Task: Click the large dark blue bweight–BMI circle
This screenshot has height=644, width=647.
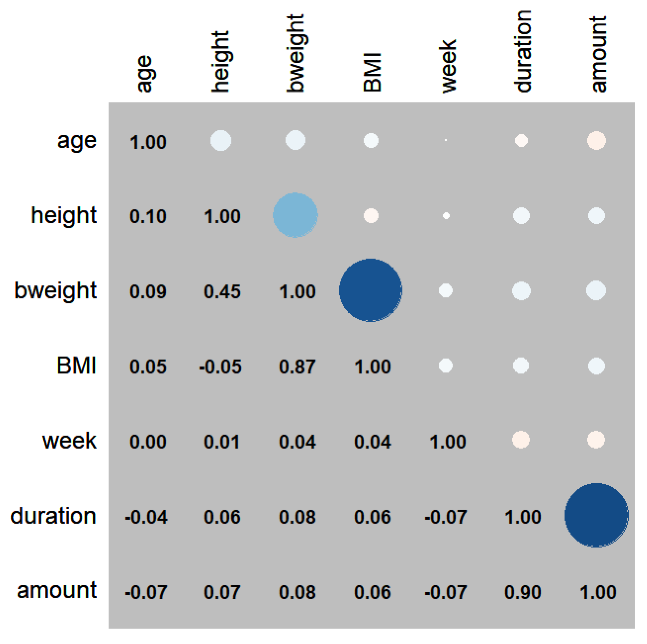Action: (371, 290)
